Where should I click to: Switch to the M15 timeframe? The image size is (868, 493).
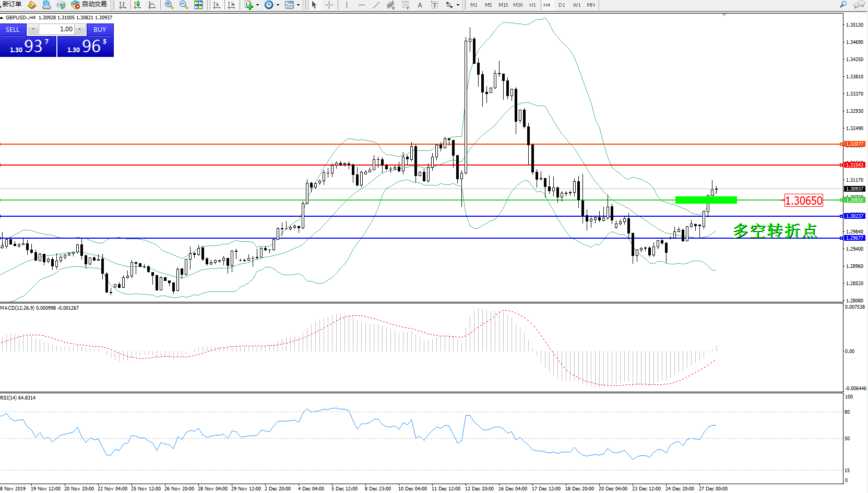coord(503,5)
